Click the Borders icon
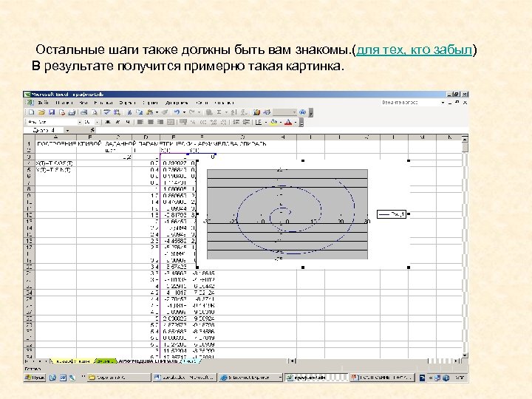This screenshot has height=399, width=532. point(259,122)
